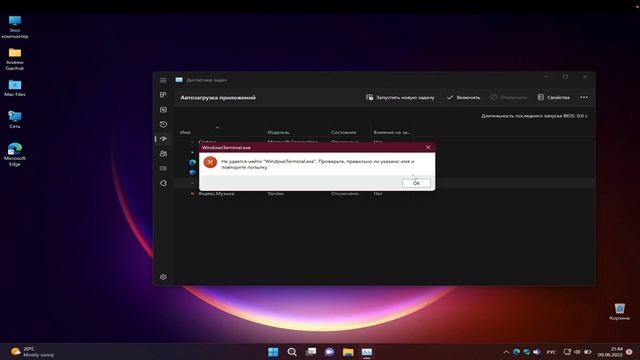Open the Task Manager hamburger navigation menu
640x360 pixels.
163,80
